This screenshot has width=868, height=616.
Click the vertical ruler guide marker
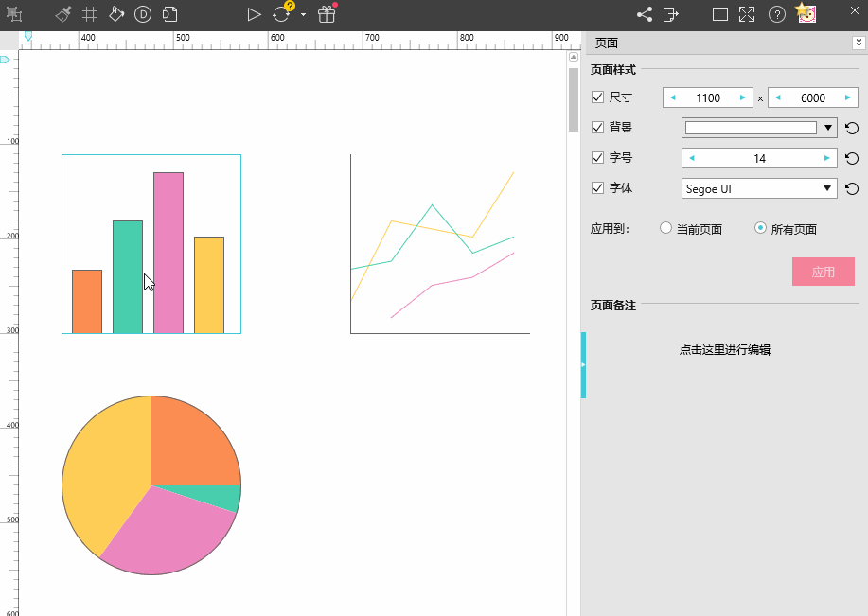pyautogui.click(x=5, y=60)
